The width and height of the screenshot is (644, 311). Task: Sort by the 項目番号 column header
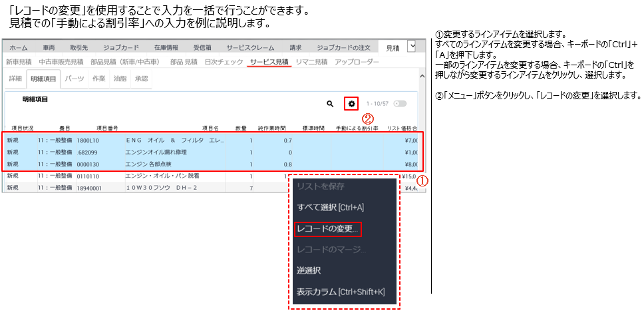[107, 127]
